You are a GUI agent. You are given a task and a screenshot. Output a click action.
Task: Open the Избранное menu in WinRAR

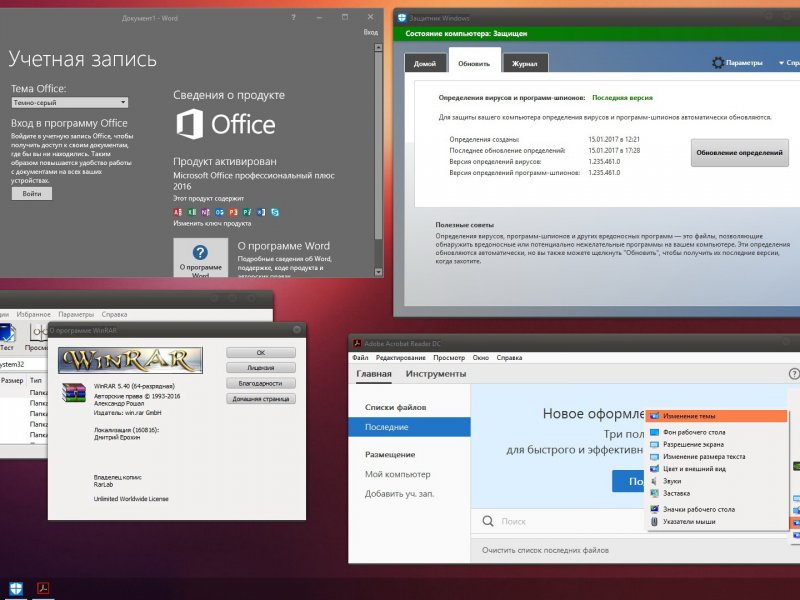point(34,314)
